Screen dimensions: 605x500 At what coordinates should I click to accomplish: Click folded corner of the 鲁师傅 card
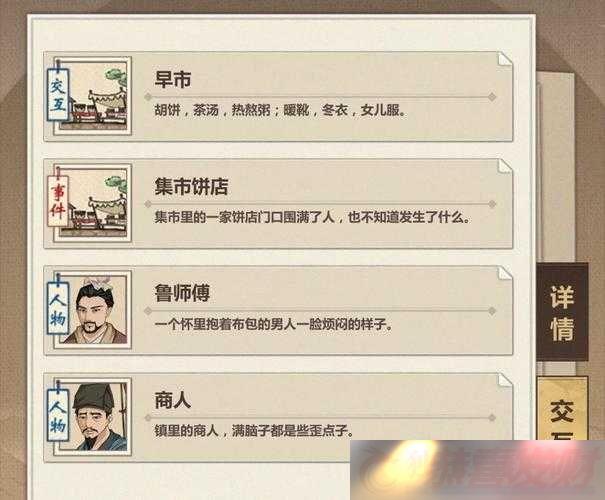(505, 274)
